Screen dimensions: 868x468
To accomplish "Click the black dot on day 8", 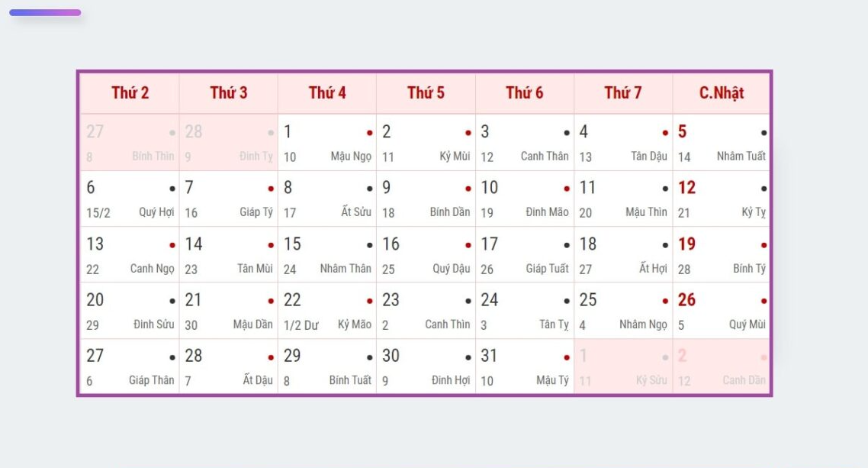I will pos(369,189).
